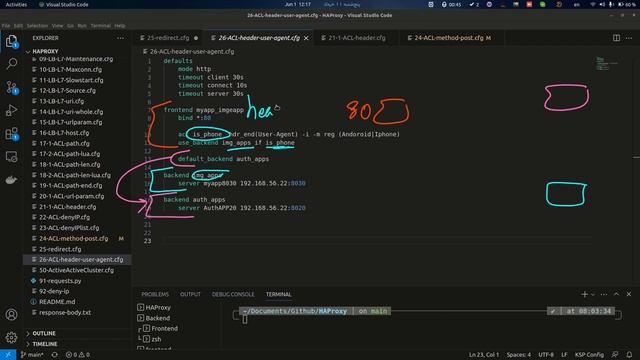The height and width of the screenshot is (360, 640).
Task: Open the Remote Explorer icon
Action: [11, 157]
